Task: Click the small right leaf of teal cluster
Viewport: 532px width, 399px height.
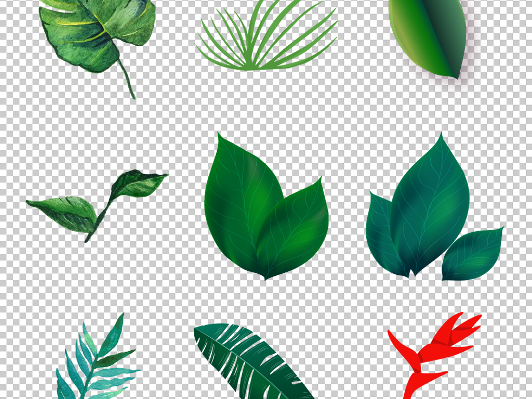Action: point(472,254)
